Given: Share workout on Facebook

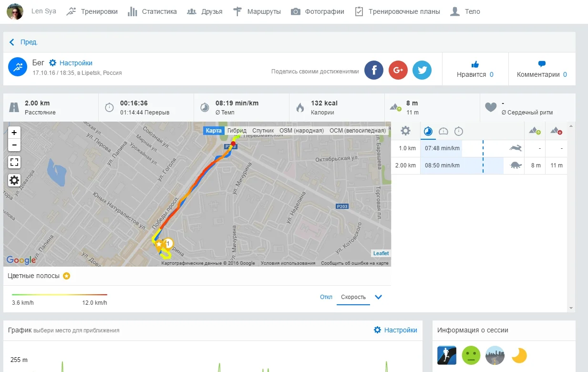Looking at the screenshot, I should pyautogui.click(x=374, y=71).
